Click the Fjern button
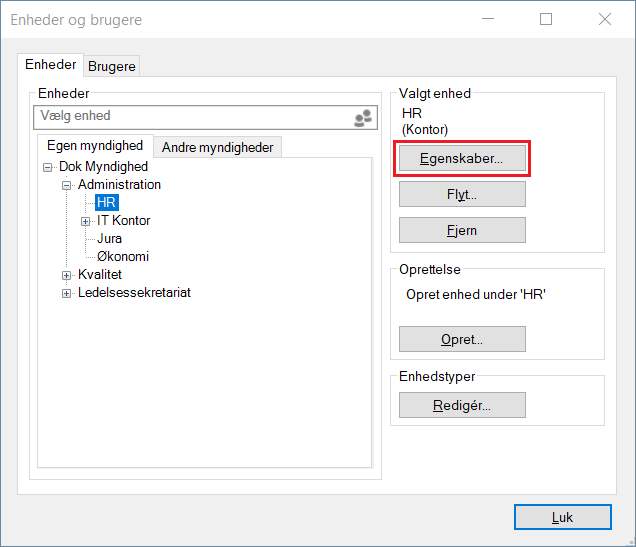 tap(462, 230)
